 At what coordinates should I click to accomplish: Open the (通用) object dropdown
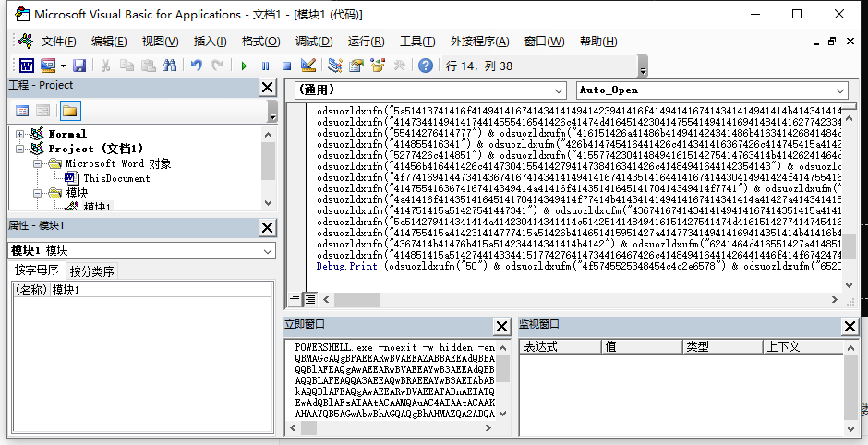pos(559,90)
